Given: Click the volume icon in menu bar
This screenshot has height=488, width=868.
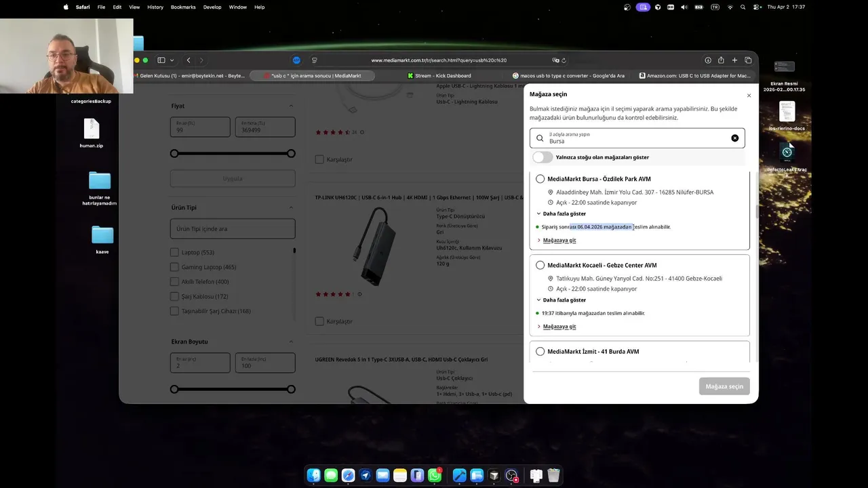Looking at the screenshot, I should (x=684, y=7).
